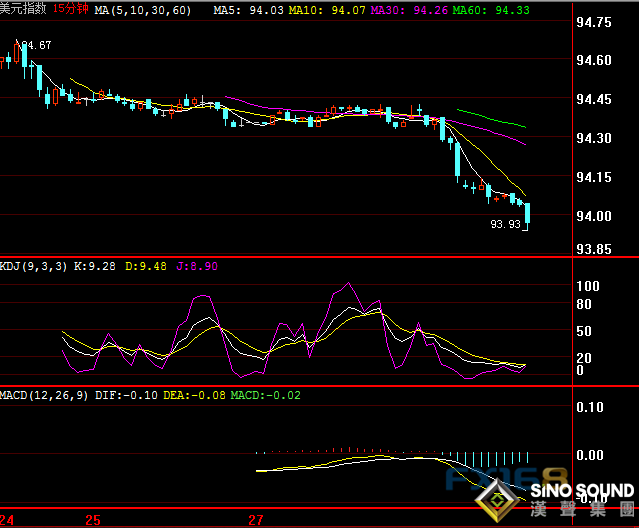Click the 94.30 price axis label
Screen dimensions: 639x528
click(593, 138)
